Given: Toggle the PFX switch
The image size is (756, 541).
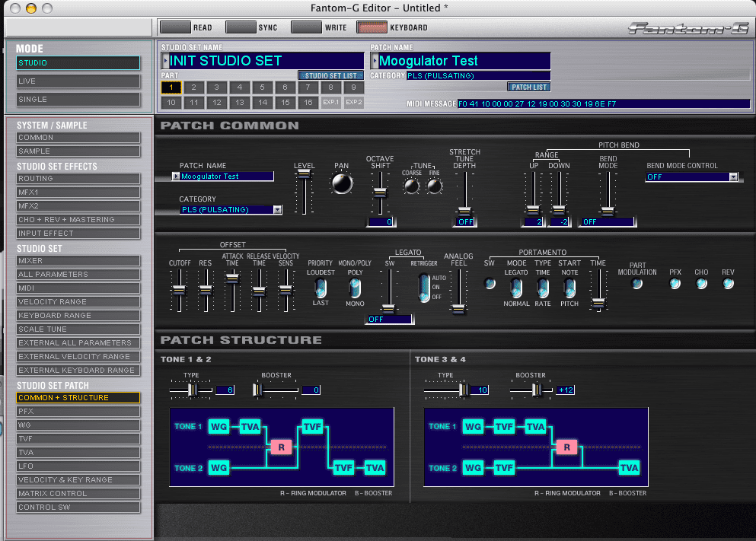Looking at the screenshot, I should [675, 284].
